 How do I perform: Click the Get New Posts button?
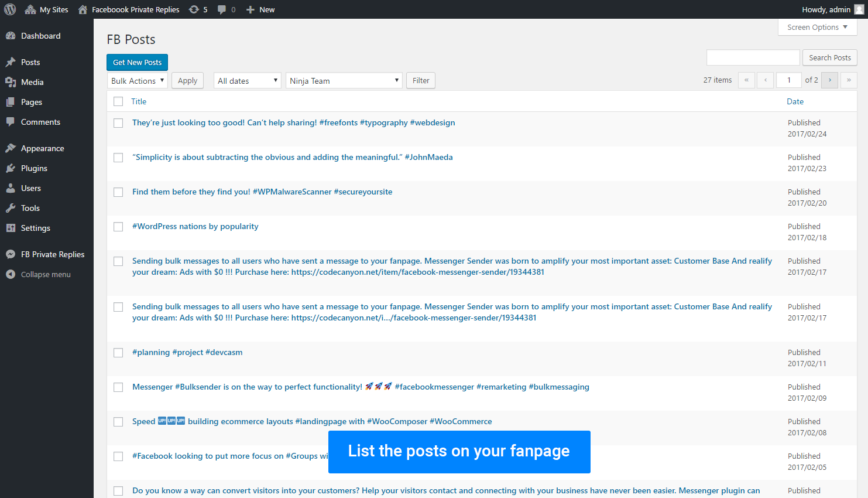(138, 62)
